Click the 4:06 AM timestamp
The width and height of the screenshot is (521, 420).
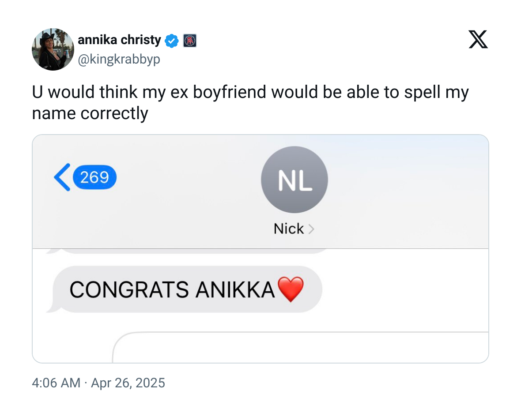pos(56,382)
